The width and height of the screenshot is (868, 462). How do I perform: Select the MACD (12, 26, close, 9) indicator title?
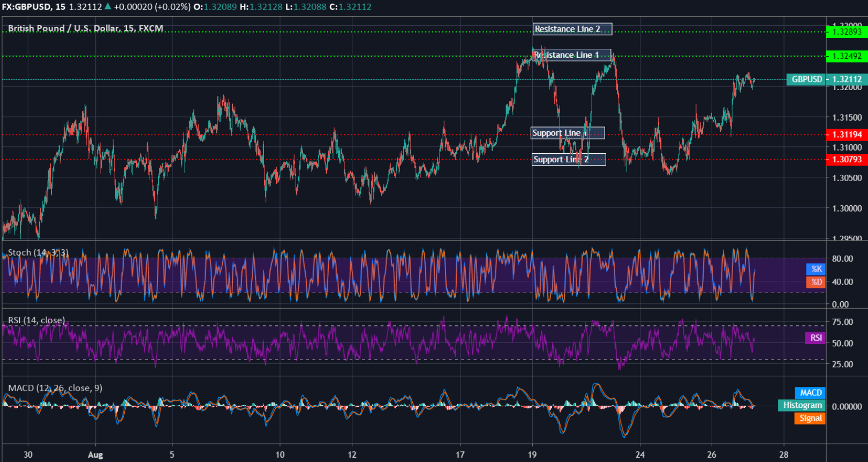point(55,388)
